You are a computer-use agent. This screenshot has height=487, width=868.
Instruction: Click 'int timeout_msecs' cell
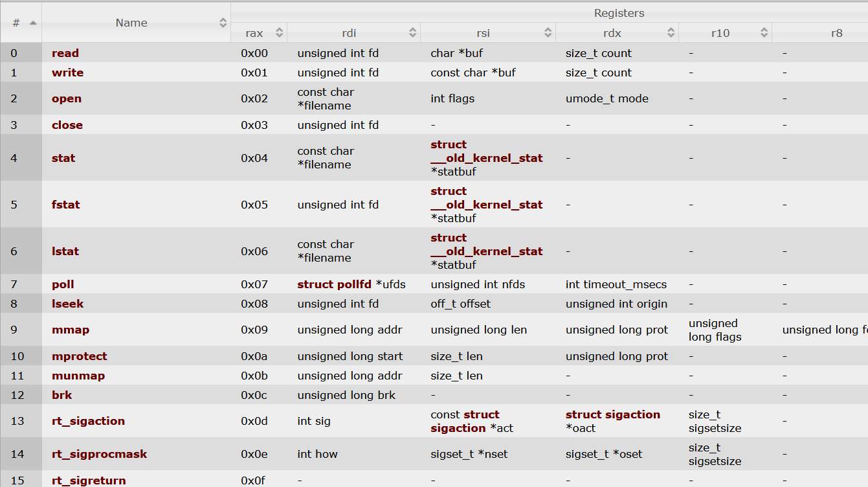coord(616,284)
